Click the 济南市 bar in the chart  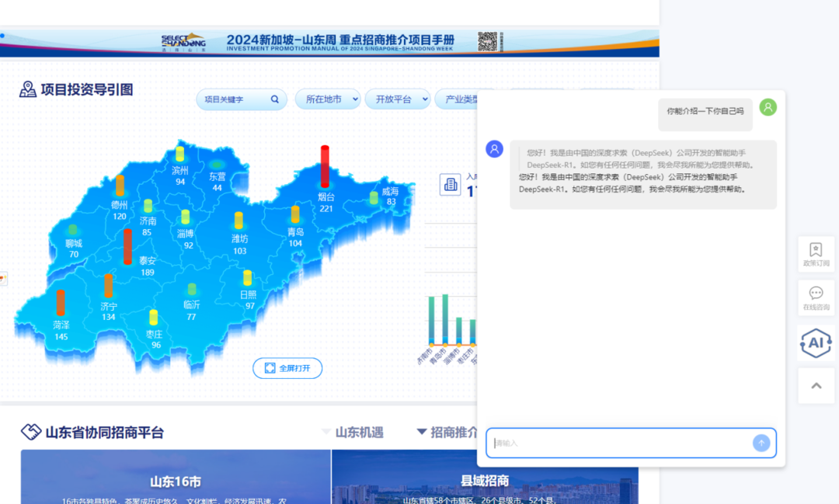432,320
